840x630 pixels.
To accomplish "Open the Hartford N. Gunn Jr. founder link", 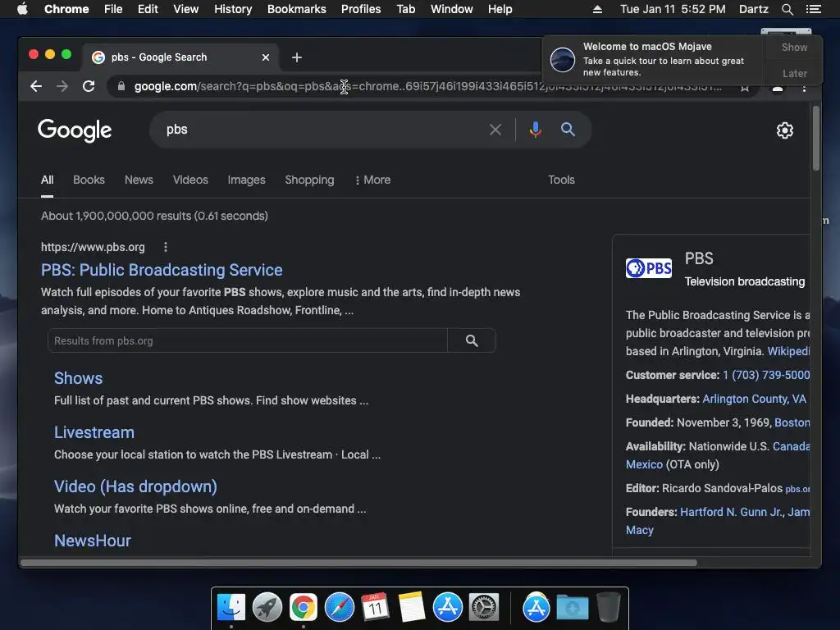I will pyautogui.click(x=731, y=512).
